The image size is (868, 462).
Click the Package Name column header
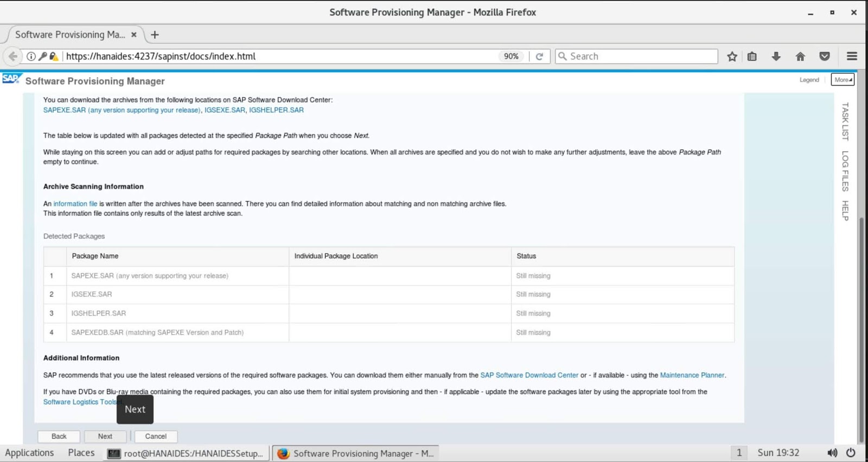pyautogui.click(x=177, y=256)
